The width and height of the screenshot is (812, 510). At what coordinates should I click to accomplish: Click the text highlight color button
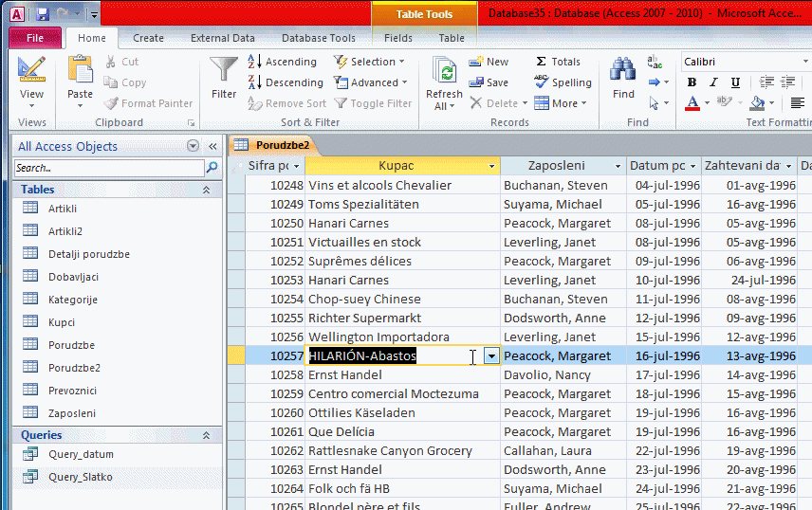pyautogui.click(x=724, y=103)
